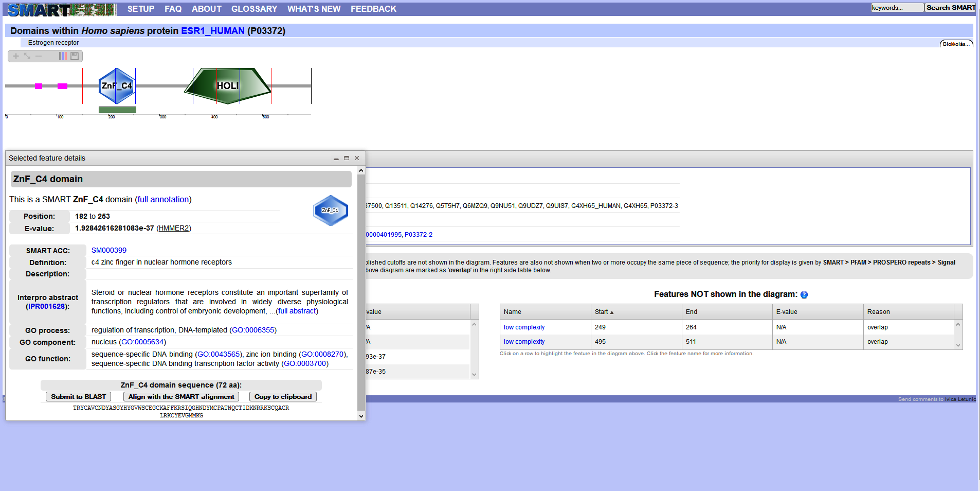Select the HOLI domain shape
The width and height of the screenshot is (980, 491).
[227, 86]
